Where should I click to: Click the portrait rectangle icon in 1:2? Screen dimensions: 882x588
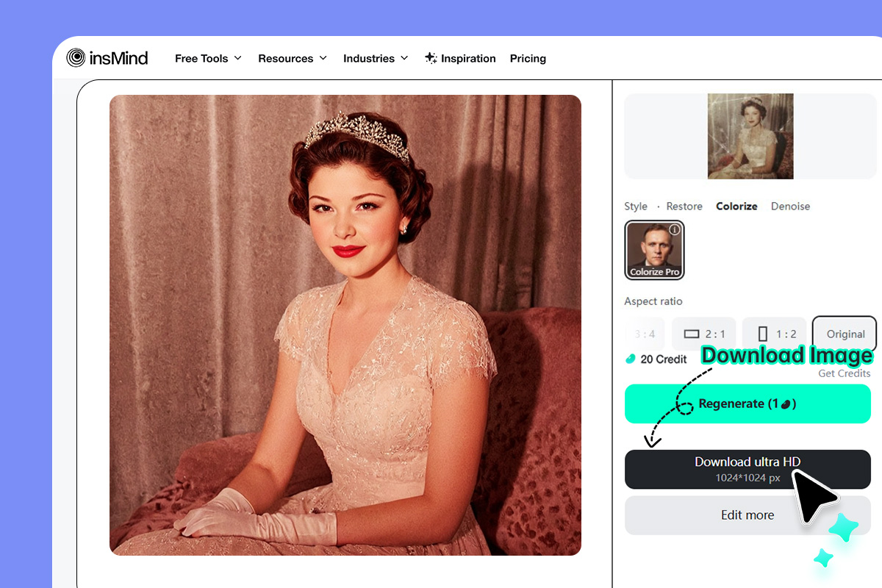click(762, 334)
